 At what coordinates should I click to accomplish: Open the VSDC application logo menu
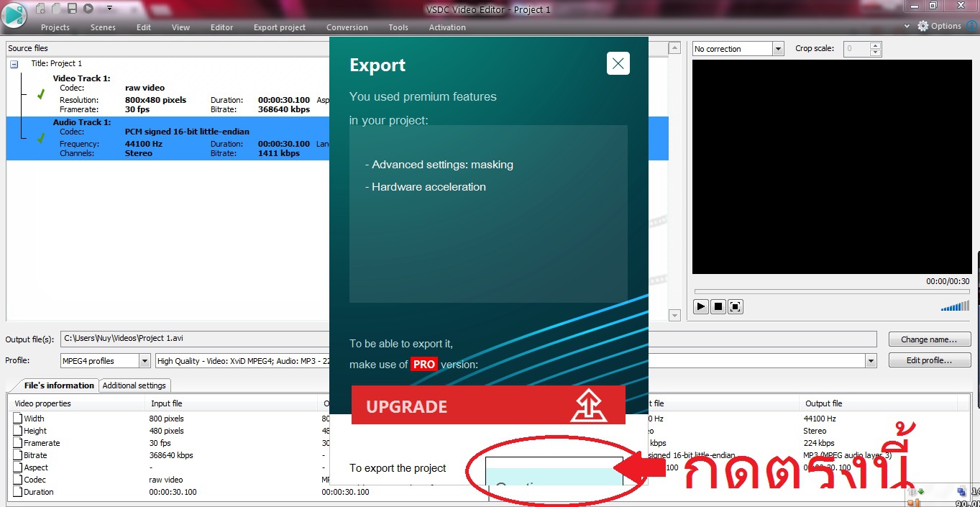coord(14,16)
